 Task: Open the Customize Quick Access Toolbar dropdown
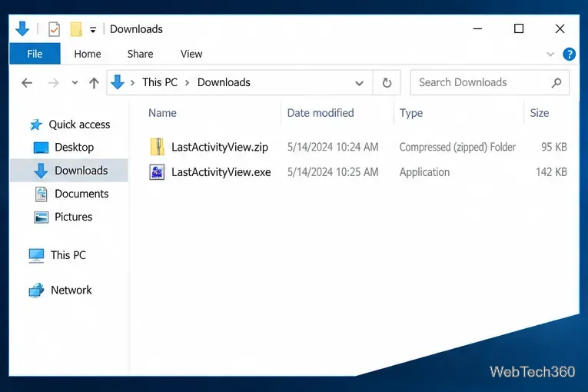(x=93, y=29)
